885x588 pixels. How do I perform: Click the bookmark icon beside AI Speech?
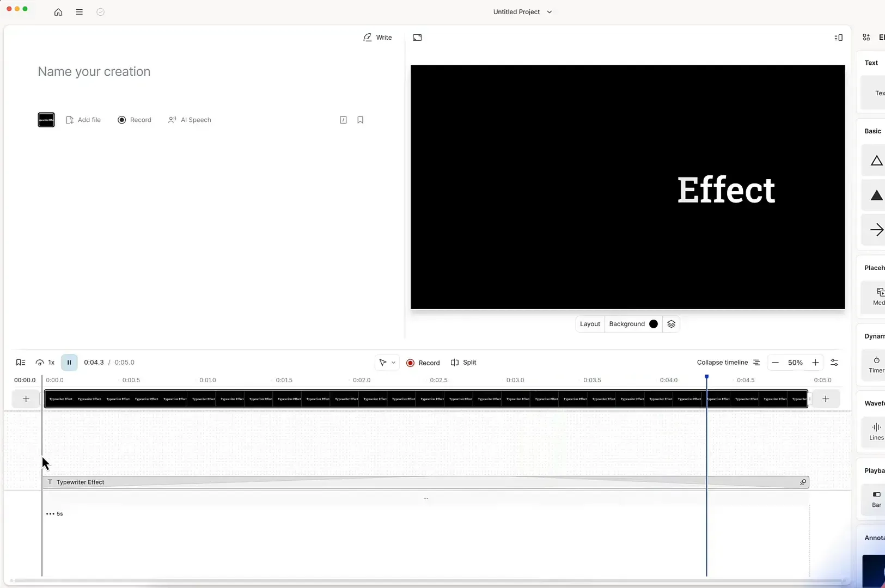[361, 120]
